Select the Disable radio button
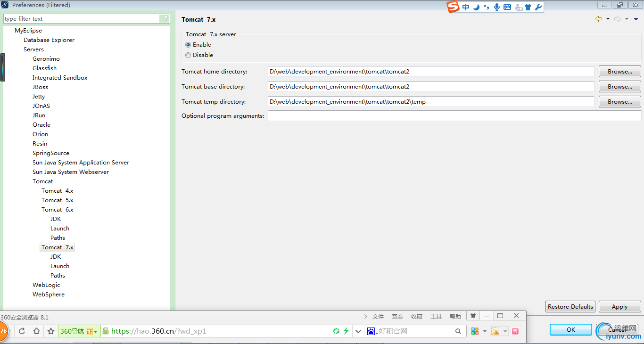 tap(188, 55)
